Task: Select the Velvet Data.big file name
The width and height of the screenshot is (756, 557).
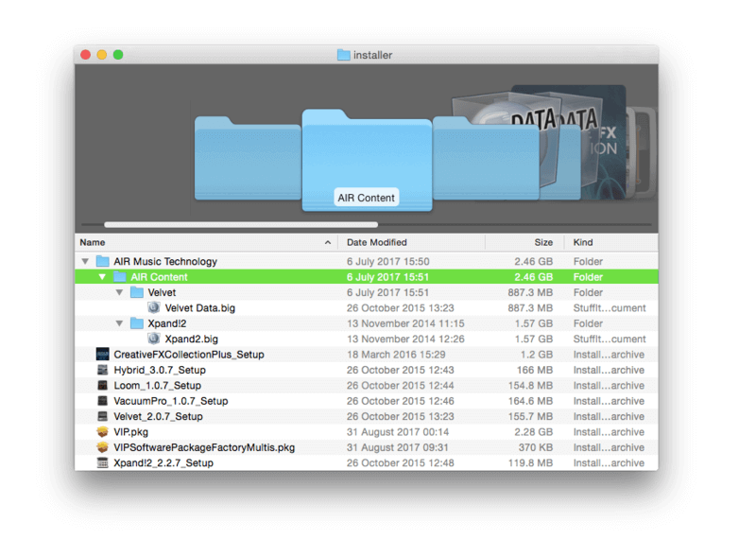Action: coord(200,308)
